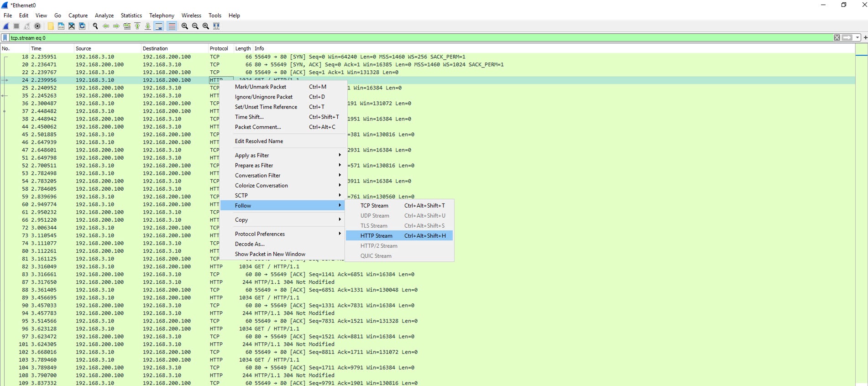Open the Telephony menu

[x=162, y=16]
